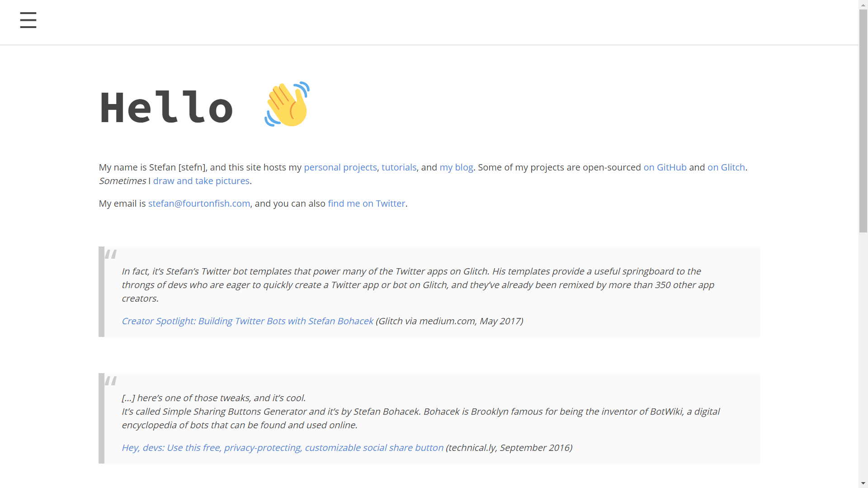
Task: Click the scrollbar up arrow
Action: 863,4
